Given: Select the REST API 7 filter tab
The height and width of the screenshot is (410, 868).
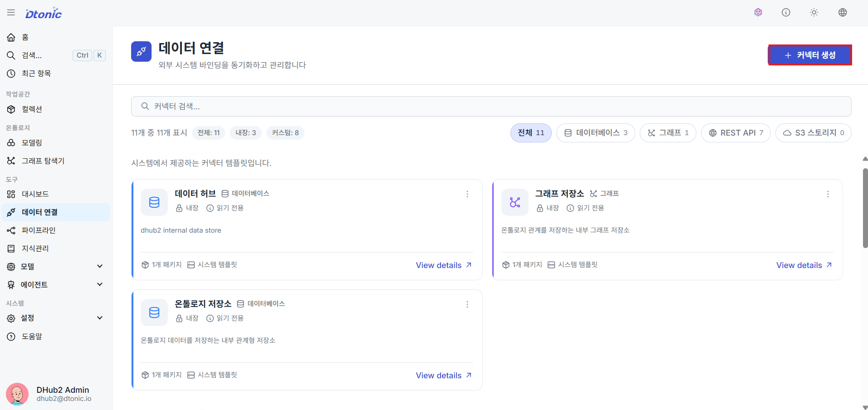Looking at the screenshot, I should [736, 133].
